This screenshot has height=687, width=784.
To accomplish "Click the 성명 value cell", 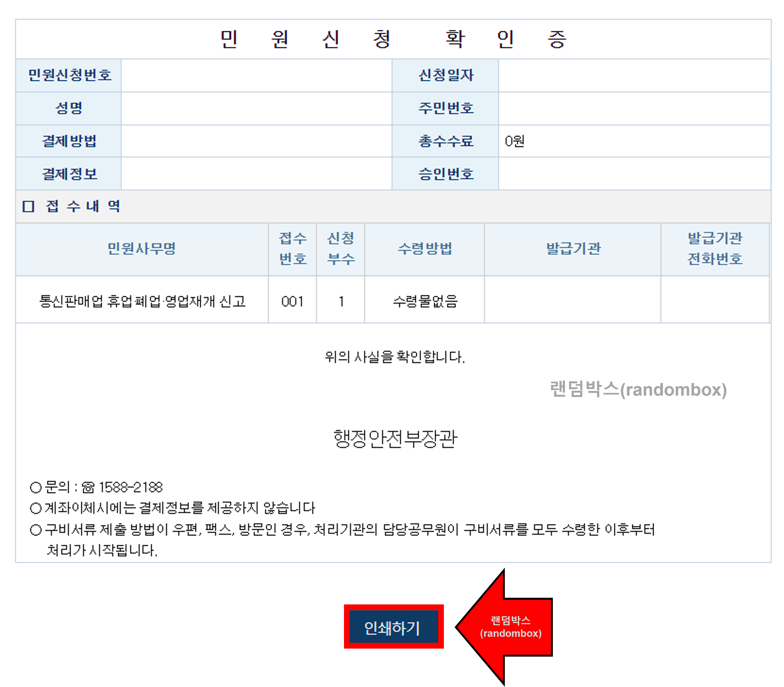I will [x=256, y=108].
